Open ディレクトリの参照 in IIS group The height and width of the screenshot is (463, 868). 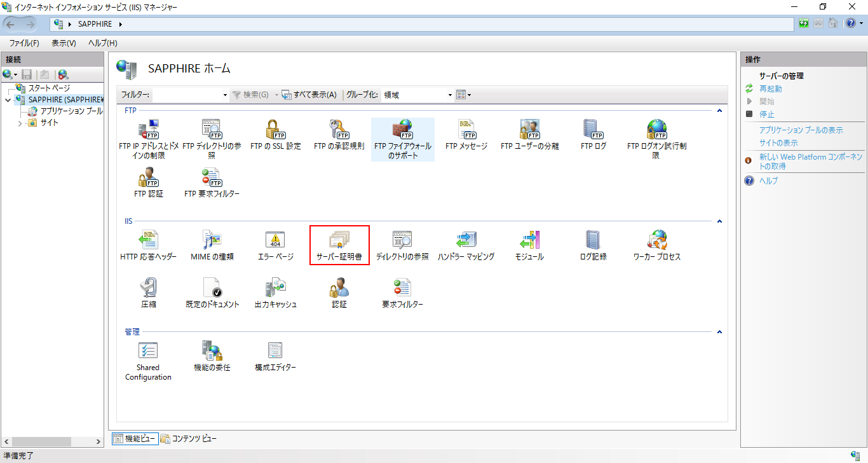click(x=403, y=246)
